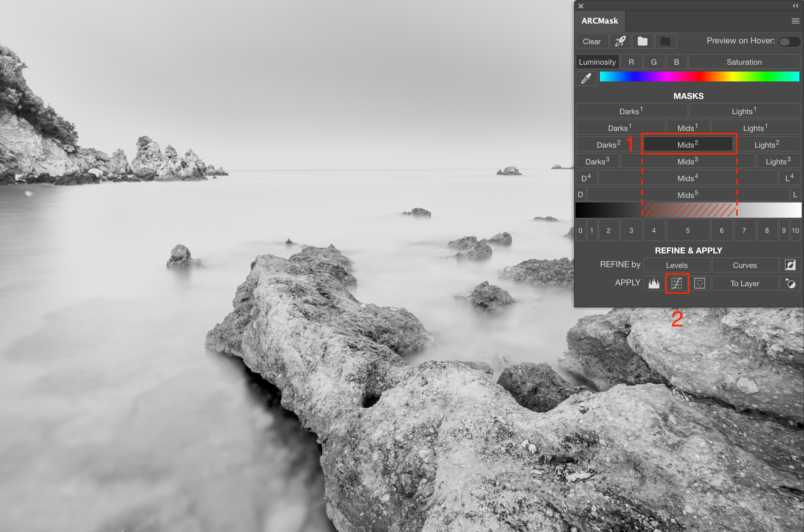Open the ARCMask panel flyout menu
Image resolution: width=804 pixels, height=532 pixels.
795,21
